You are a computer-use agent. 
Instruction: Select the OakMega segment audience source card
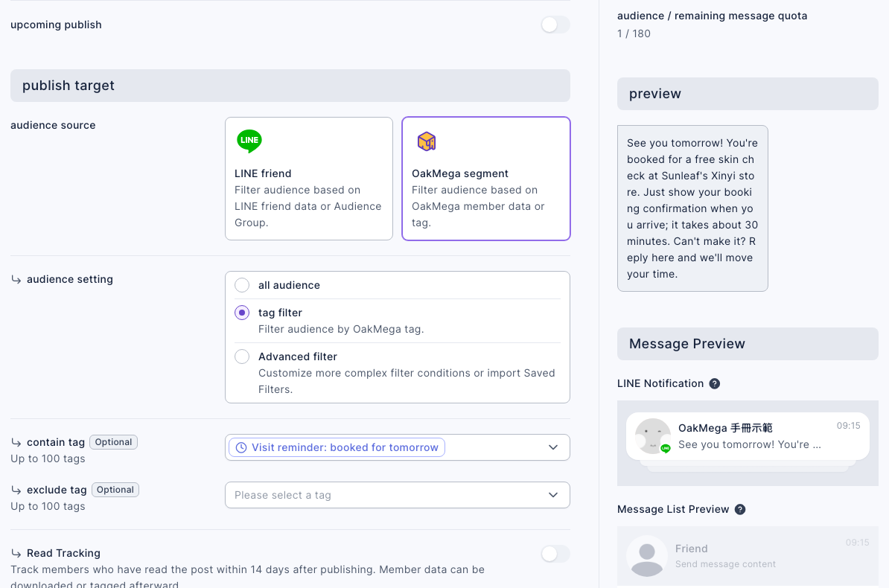coord(486,179)
